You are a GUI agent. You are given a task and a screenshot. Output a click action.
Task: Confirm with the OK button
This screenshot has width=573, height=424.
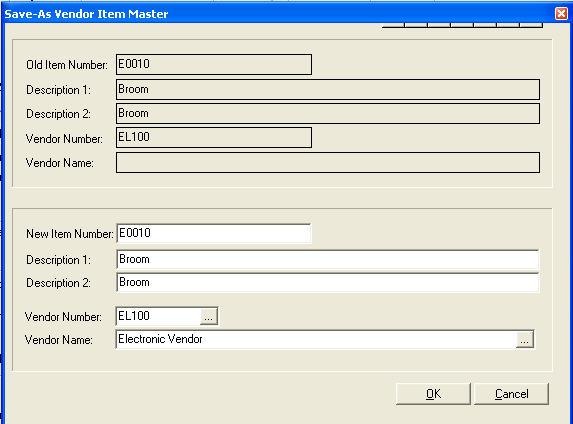[433, 394]
